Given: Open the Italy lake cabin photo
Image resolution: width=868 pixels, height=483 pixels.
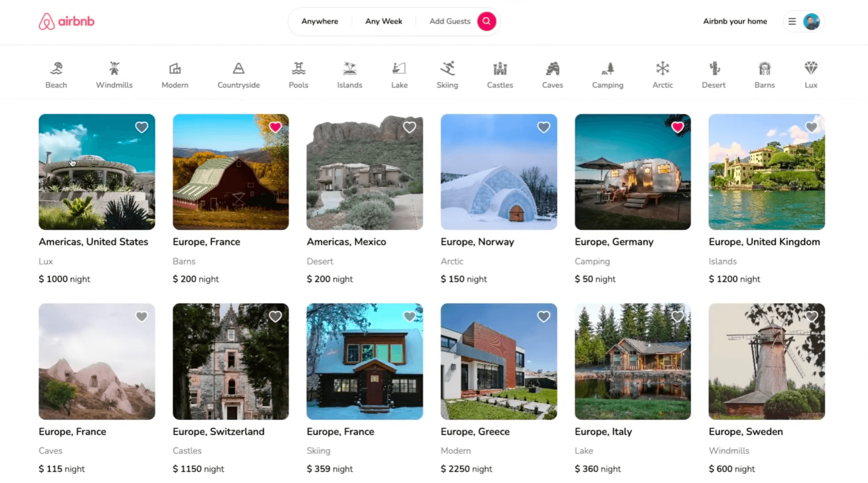Looking at the screenshot, I should 633,361.
